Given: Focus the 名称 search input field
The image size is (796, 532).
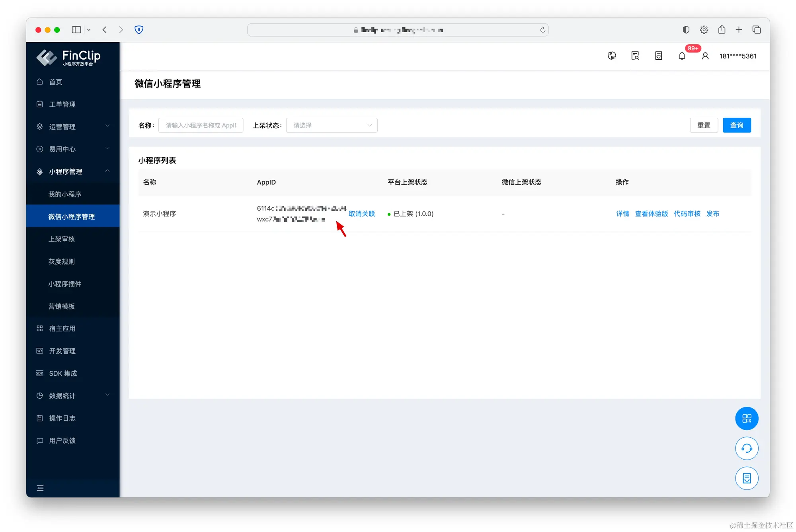Looking at the screenshot, I should tap(201, 125).
